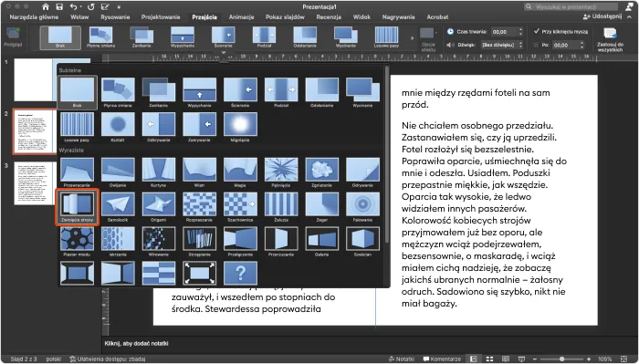
Task: Open Opcje efektu dropdown
Action: click(x=428, y=38)
